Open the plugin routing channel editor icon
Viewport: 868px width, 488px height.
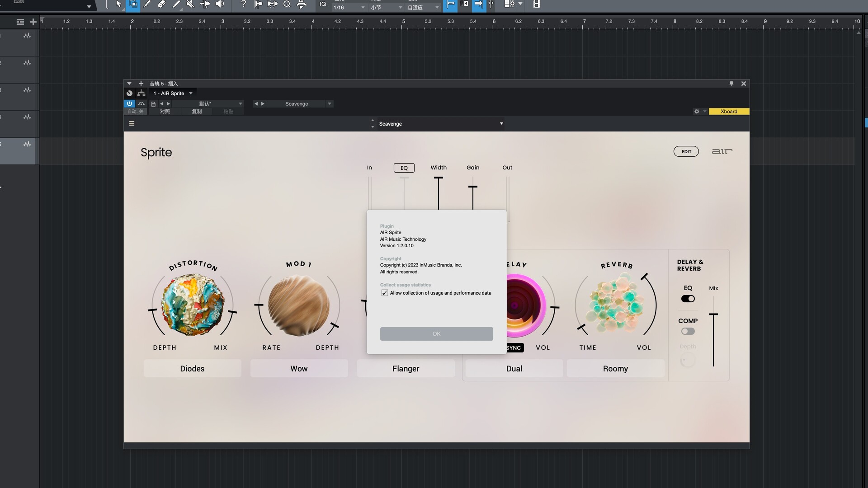click(142, 93)
